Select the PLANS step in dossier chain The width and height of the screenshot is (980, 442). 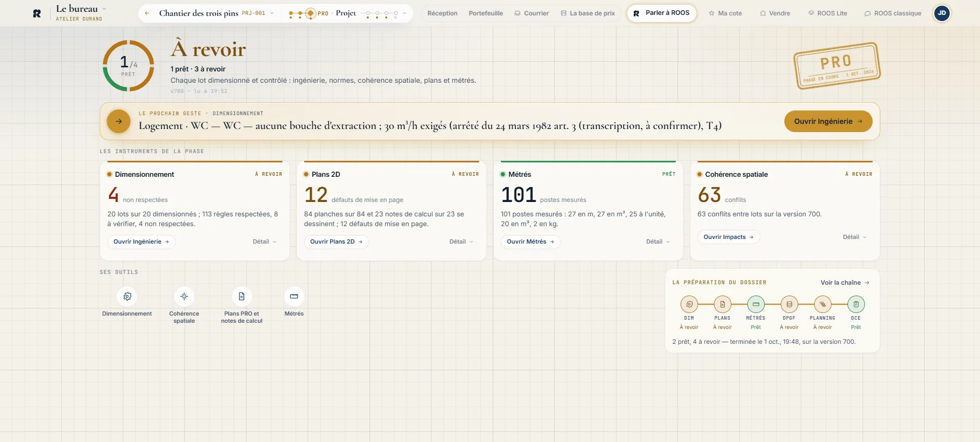click(x=722, y=304)
